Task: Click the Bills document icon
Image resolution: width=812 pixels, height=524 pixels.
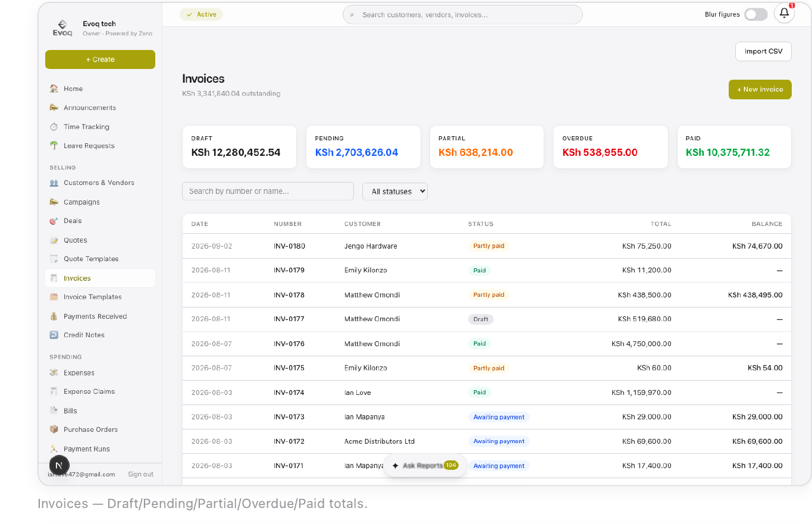Action: tap(54, 410)
